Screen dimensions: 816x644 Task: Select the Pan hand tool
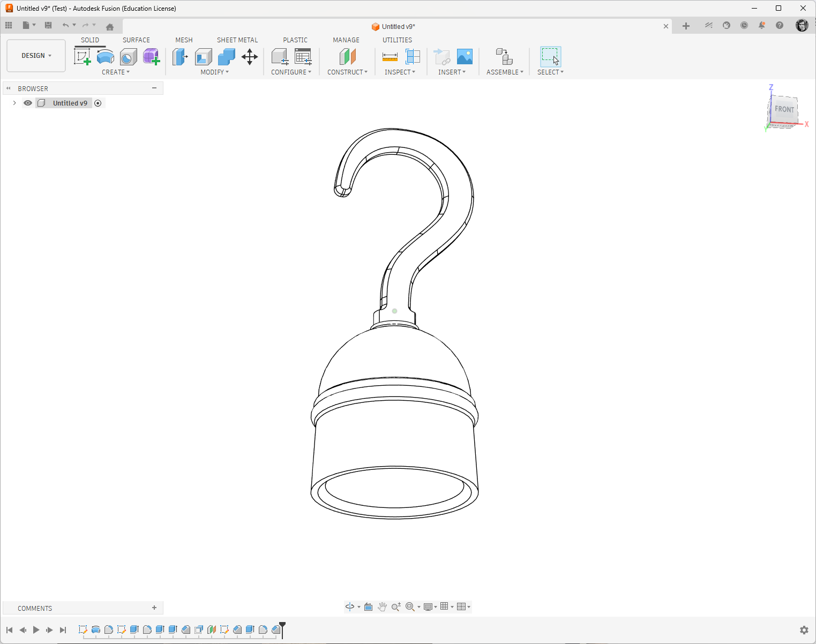(x=382, y=606)
